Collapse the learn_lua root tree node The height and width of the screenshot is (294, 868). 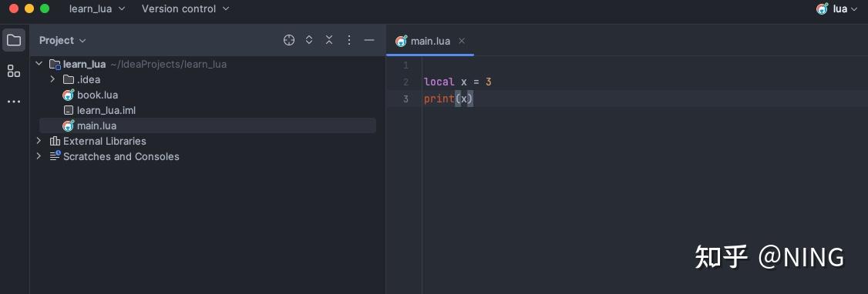[39, 64]
